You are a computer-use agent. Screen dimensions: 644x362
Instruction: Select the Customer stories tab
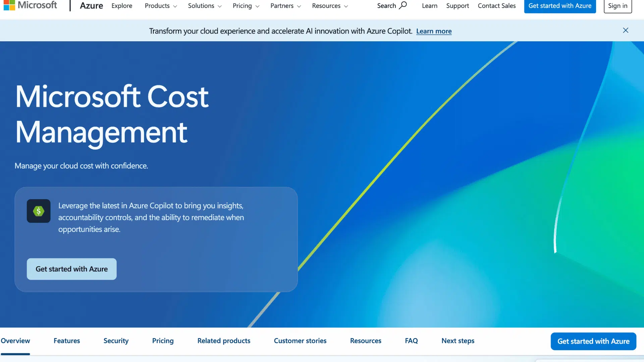(300, 341)
